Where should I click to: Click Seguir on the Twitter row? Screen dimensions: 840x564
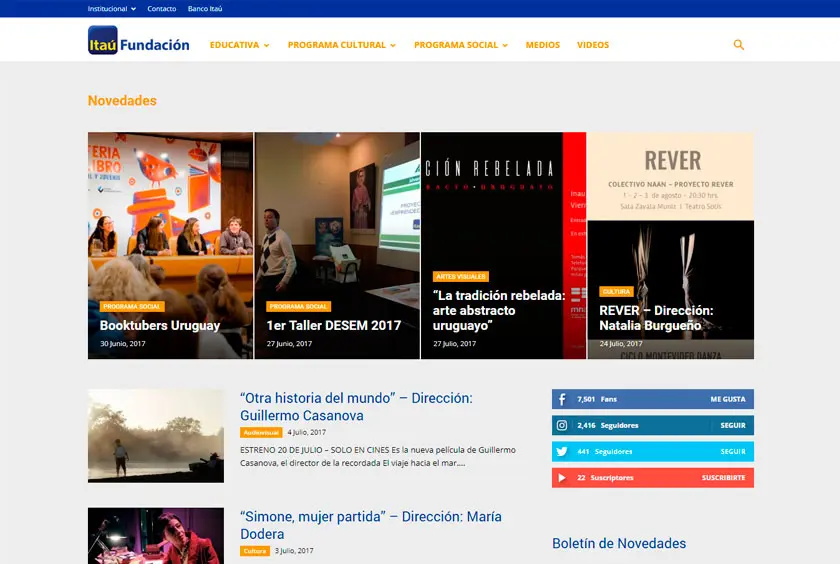(733, 452)
